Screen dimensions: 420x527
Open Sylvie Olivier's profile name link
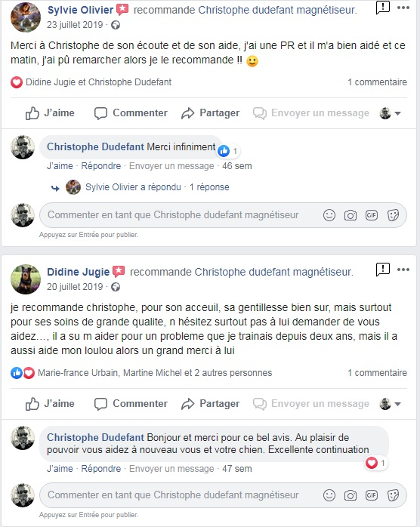click(x=80, y=10)
